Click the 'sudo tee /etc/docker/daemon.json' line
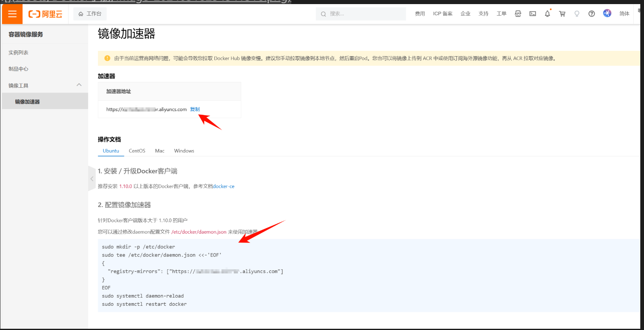The image size is (644, 330). [x=162, y=255]
